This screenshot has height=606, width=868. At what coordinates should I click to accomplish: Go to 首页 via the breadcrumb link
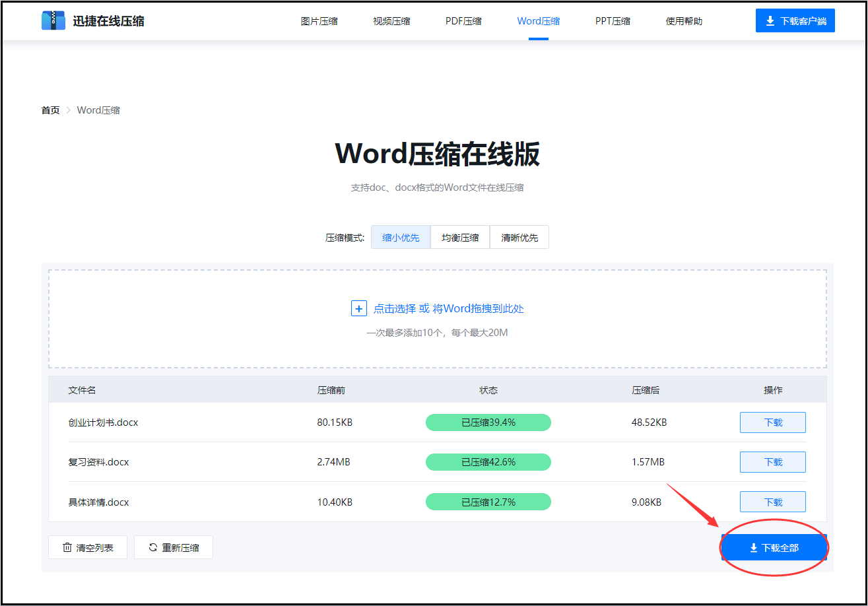[50, 110]
